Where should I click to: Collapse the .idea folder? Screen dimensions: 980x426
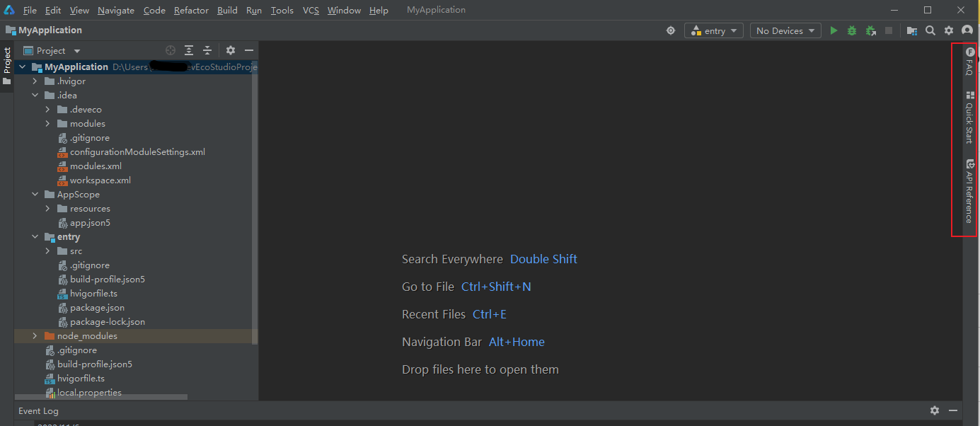pyautogui.click(x=35, y=96)
